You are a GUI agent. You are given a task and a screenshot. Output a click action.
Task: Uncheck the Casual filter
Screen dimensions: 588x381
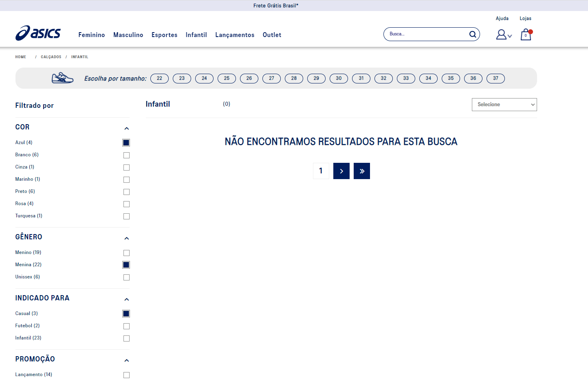126,313
